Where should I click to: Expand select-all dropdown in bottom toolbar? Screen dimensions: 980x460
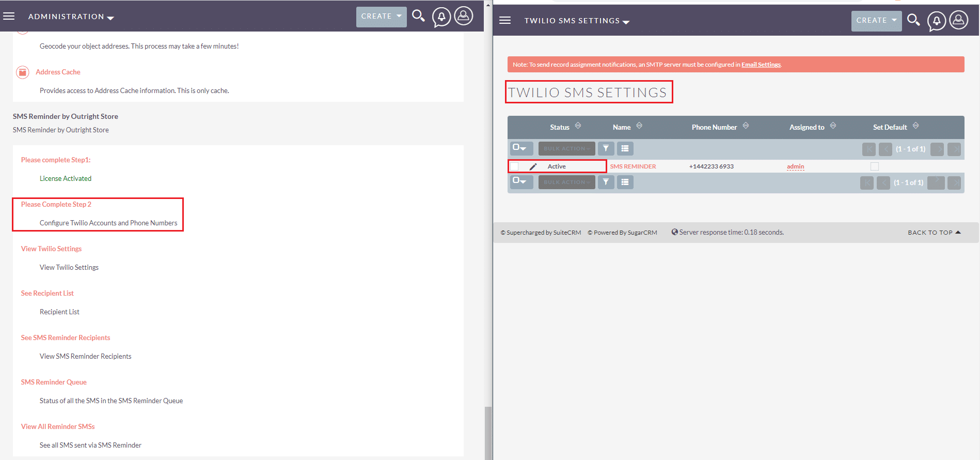pos(521,182)
